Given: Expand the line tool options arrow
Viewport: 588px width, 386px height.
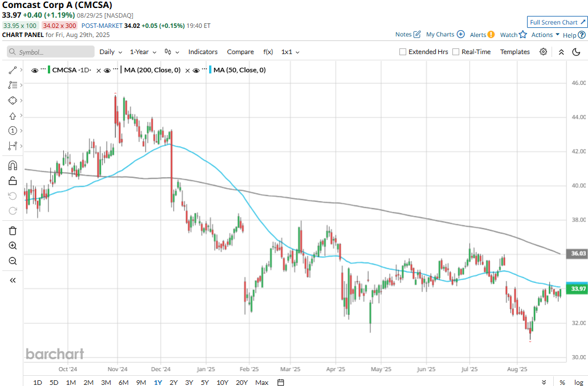Looking at the screenshot, I should 21,70.
